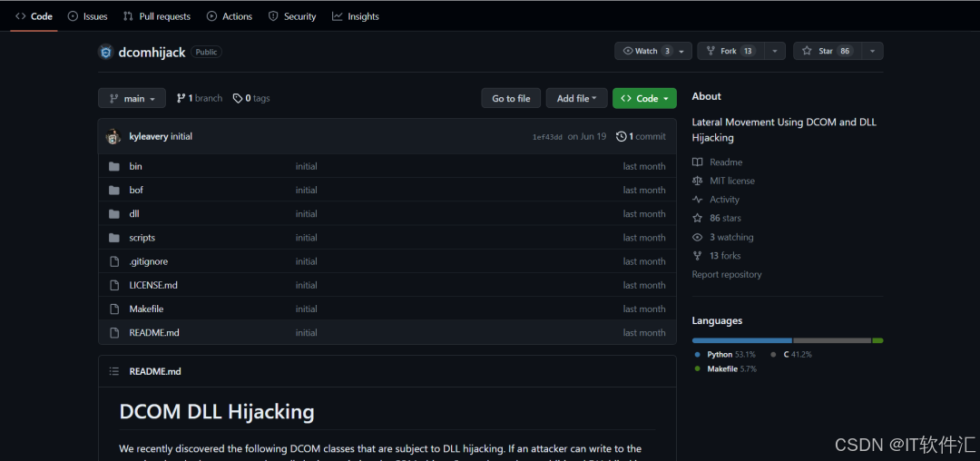Screen dimensions: 980x461
Task: View history via 1 commit link
Action: pyautogui.click(x=641, y=136)
